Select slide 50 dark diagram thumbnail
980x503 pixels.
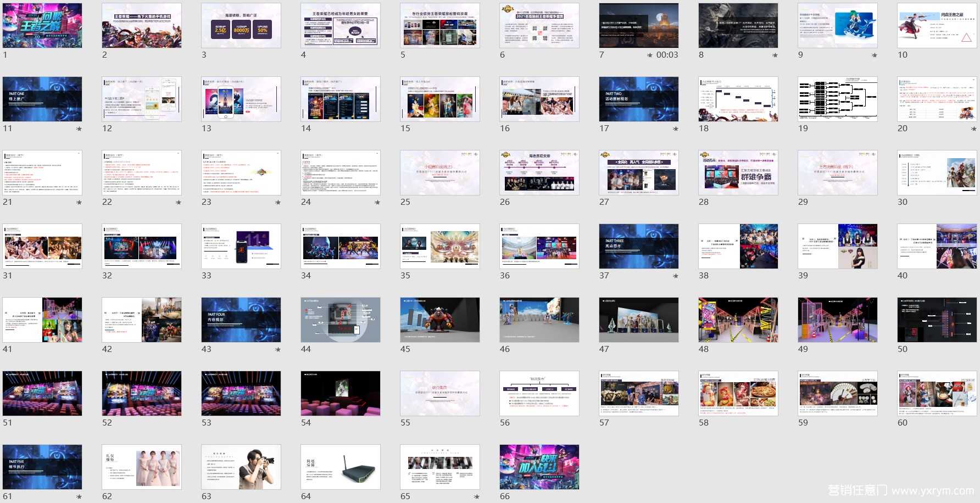937,320
